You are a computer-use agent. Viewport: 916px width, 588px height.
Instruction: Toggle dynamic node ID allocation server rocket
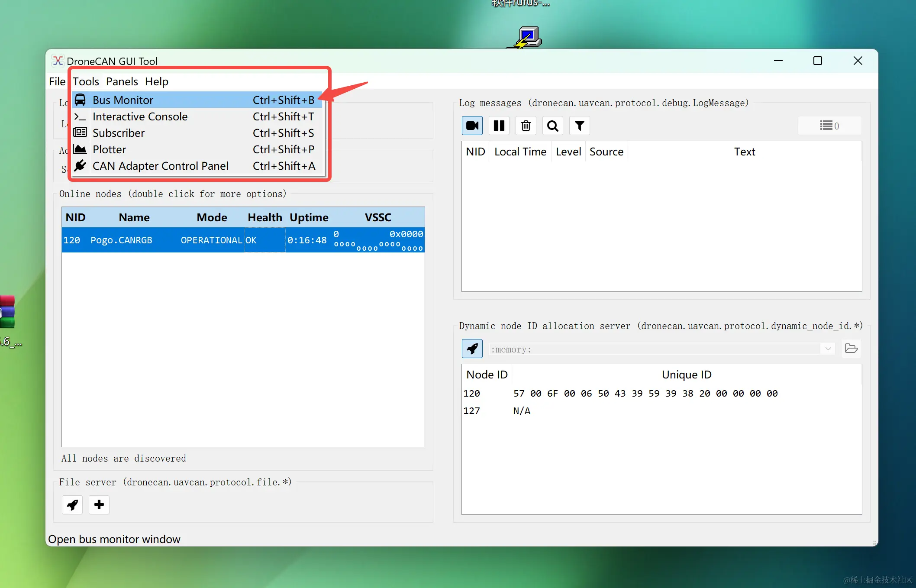[x=472, y=349]
